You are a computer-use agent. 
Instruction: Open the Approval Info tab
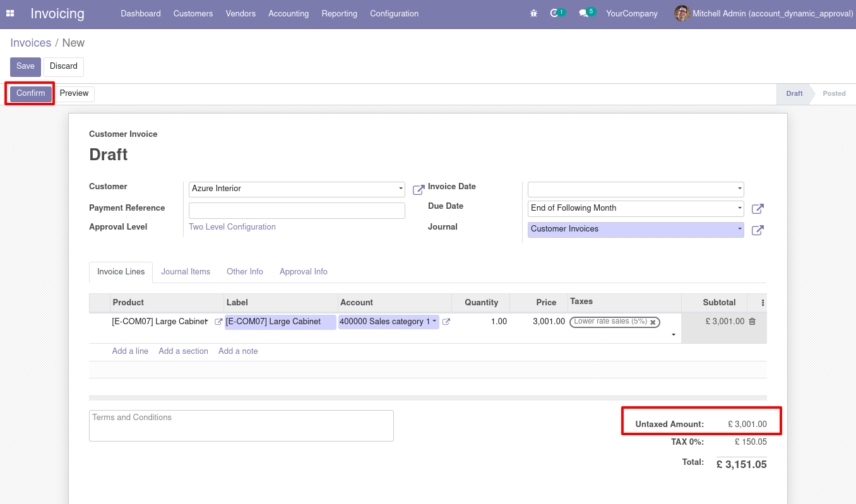pos(303,272)
